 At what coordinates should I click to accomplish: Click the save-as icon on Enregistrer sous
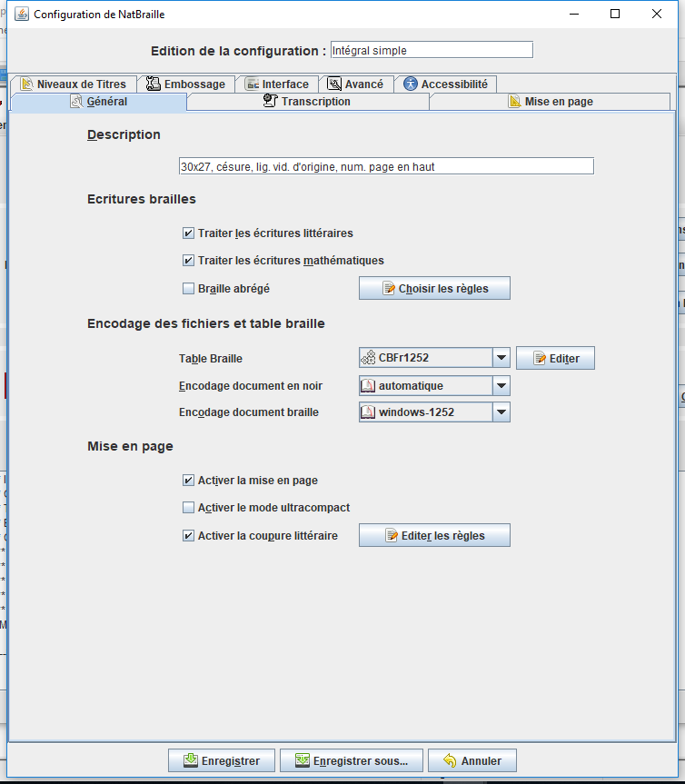(x=303, y=760)
